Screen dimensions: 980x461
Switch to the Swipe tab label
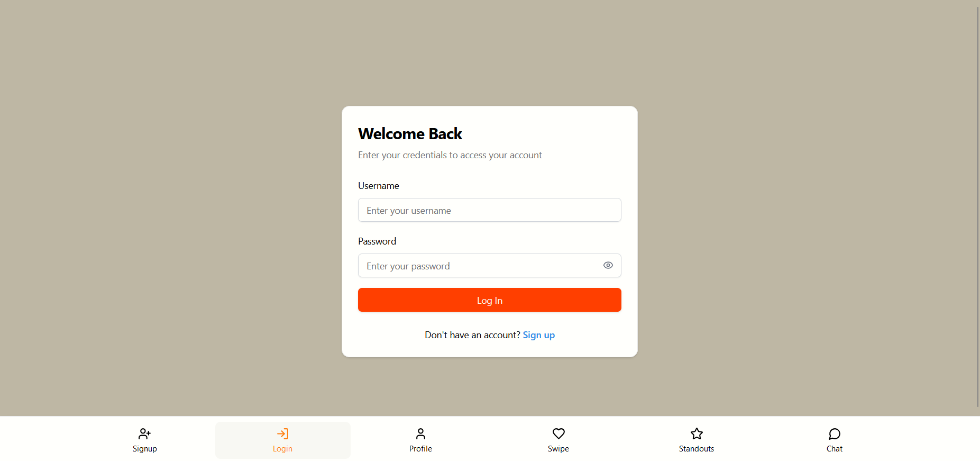tap(558, 449)
